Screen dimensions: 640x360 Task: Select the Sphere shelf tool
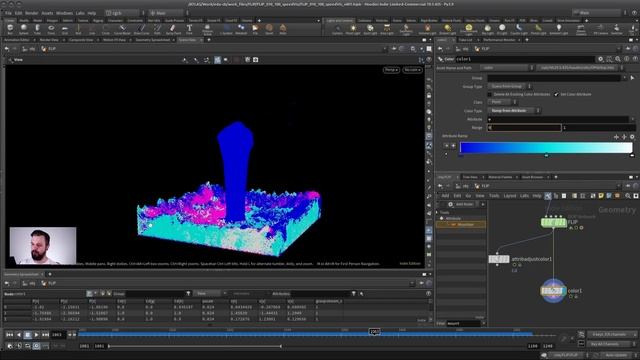(x=23, y=29)
